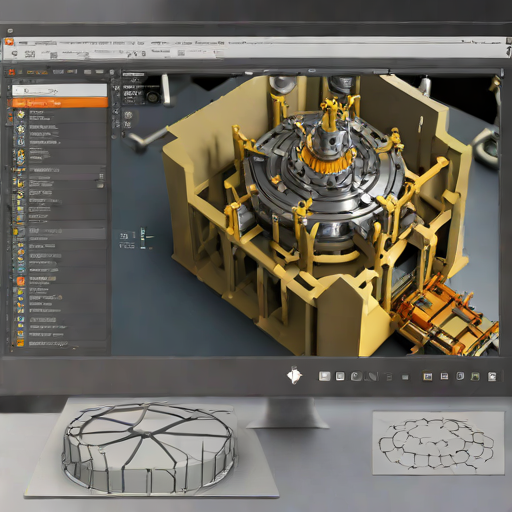Viewport: 512px width, 512px height.
Task: Expand the highlighted orange header row in sidebar
Action: click(60, 103)
